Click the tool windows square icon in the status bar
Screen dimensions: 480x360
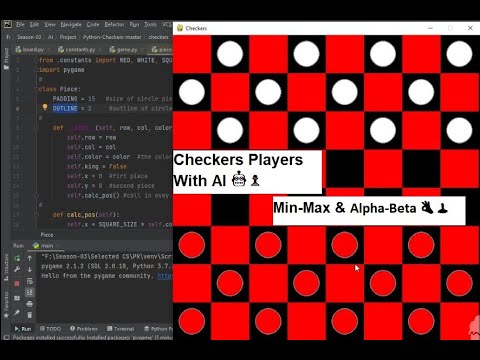[6, 337]
